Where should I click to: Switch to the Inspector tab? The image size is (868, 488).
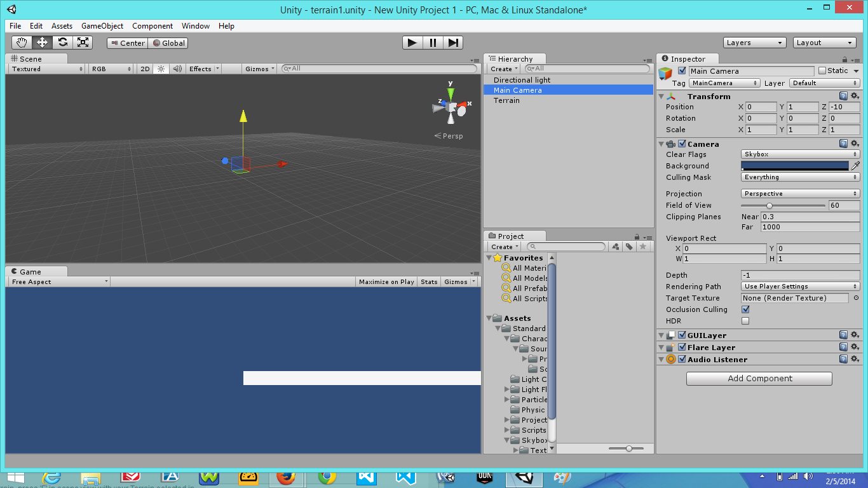pyautogui.click(x=688, y=58)
